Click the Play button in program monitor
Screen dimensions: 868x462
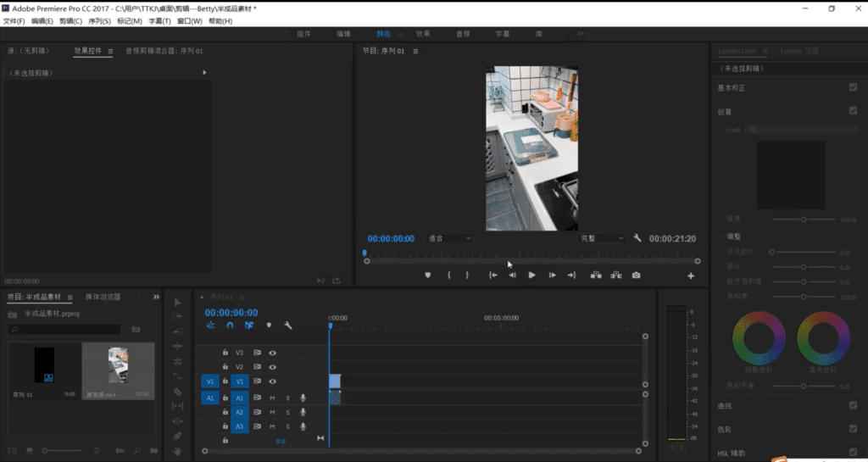(x=531, y=275)
